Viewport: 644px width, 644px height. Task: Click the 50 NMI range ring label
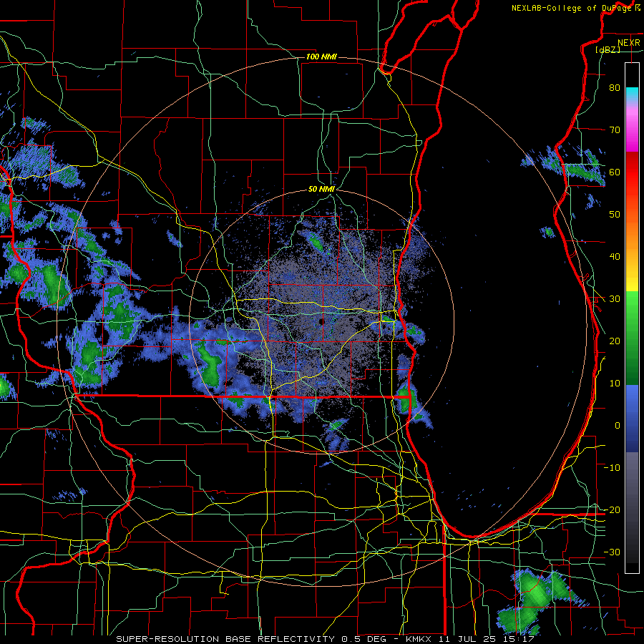[x=321, y=190]
